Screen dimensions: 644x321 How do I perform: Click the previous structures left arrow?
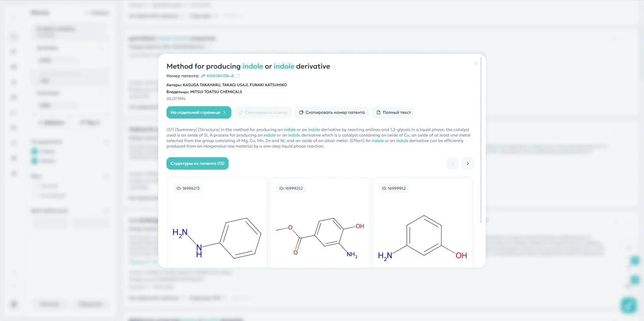(452, 163)
